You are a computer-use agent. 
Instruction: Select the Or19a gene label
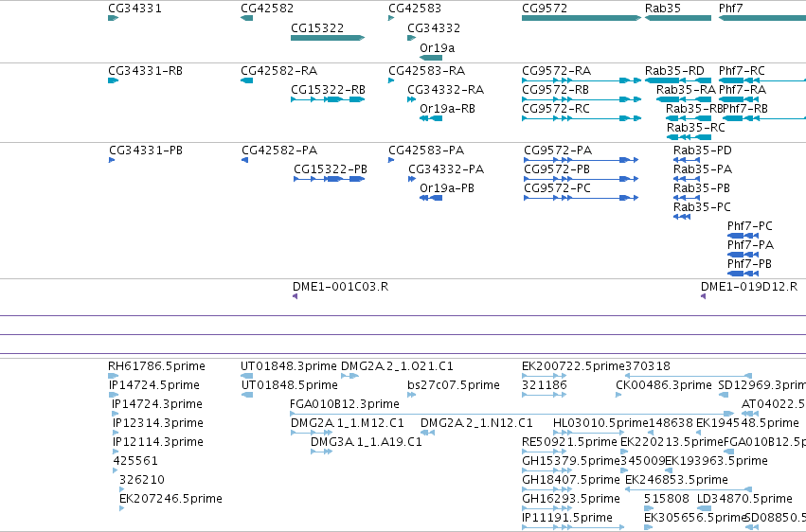437,47
